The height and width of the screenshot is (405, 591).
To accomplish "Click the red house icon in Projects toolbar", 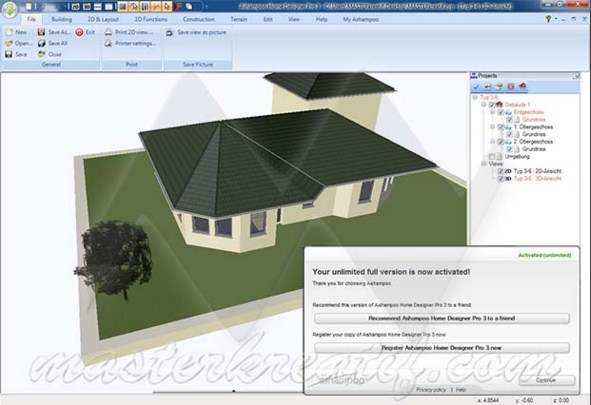I will click(522, 87).
